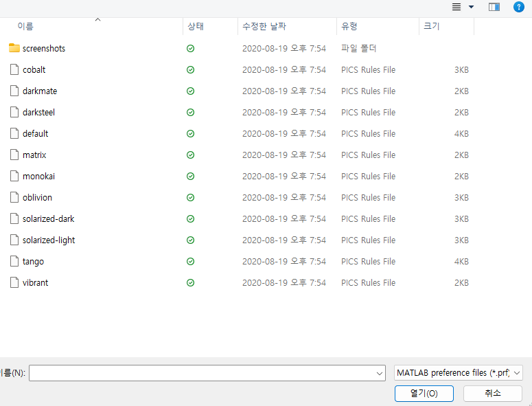Open the file name history dropdown arrow
Screen dimensions: 532x406
pos(380,374)
